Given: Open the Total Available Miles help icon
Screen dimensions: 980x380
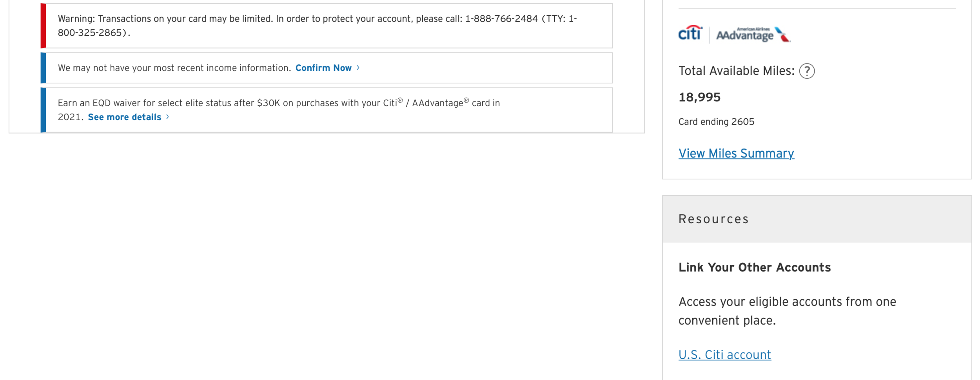Looking at the screenshot, I should pos(807,71).
